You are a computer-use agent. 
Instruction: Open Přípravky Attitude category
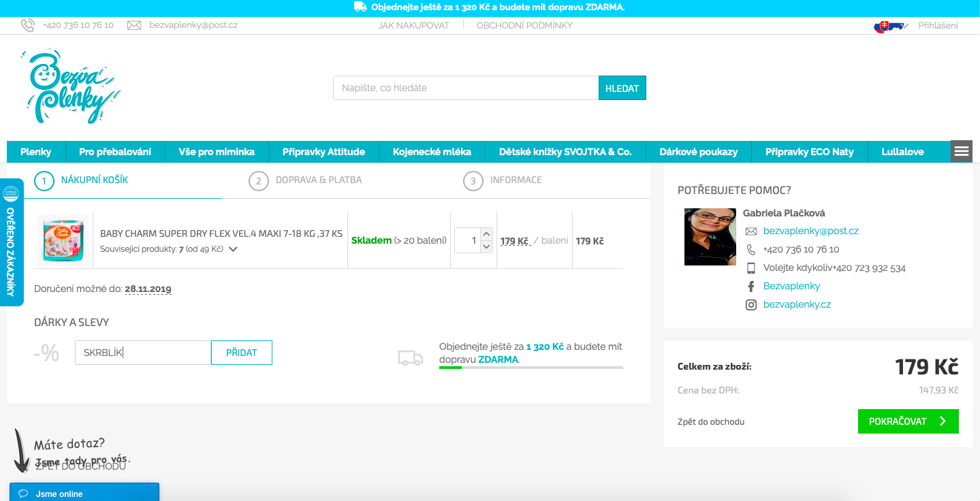(323, 152)
